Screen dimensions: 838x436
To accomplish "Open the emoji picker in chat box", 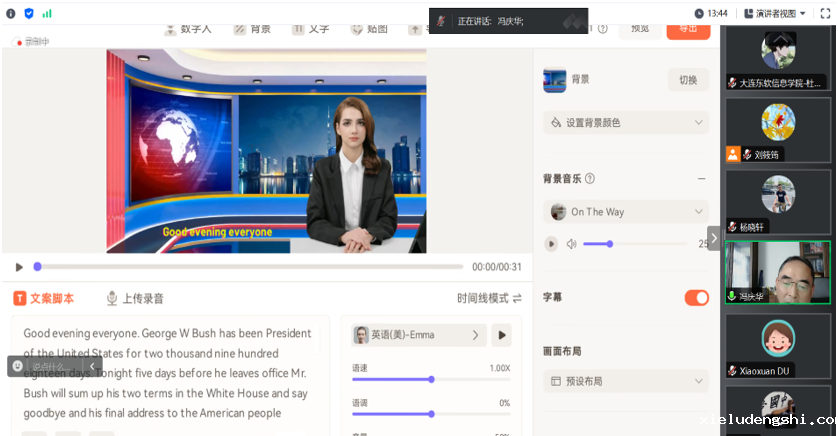I will (x=18, y=366).
